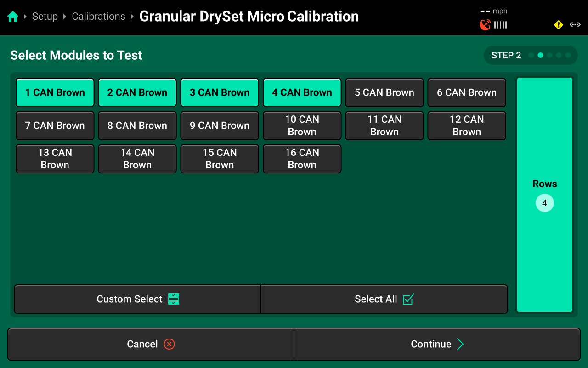Select module 7 CAN Brown
The height and width of the screenshot is (368, 588).
coord(55,126)
